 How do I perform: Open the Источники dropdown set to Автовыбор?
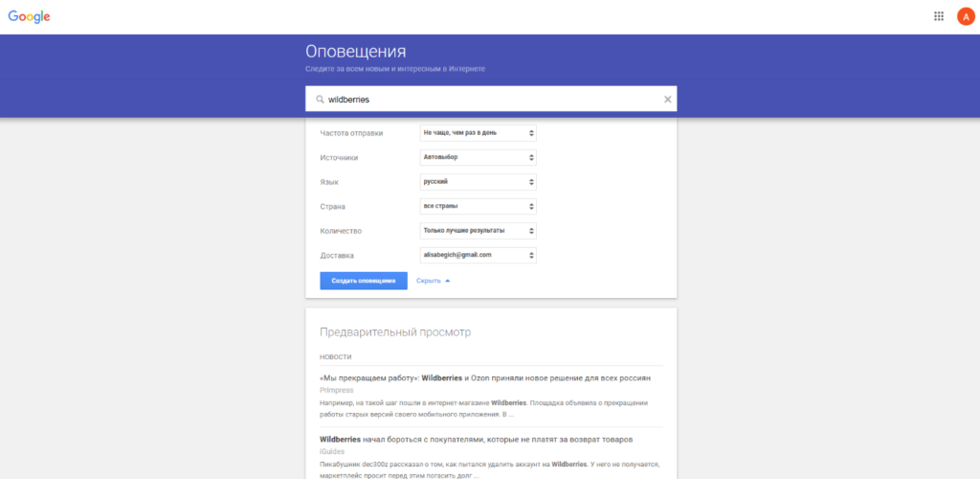[479, 157]
